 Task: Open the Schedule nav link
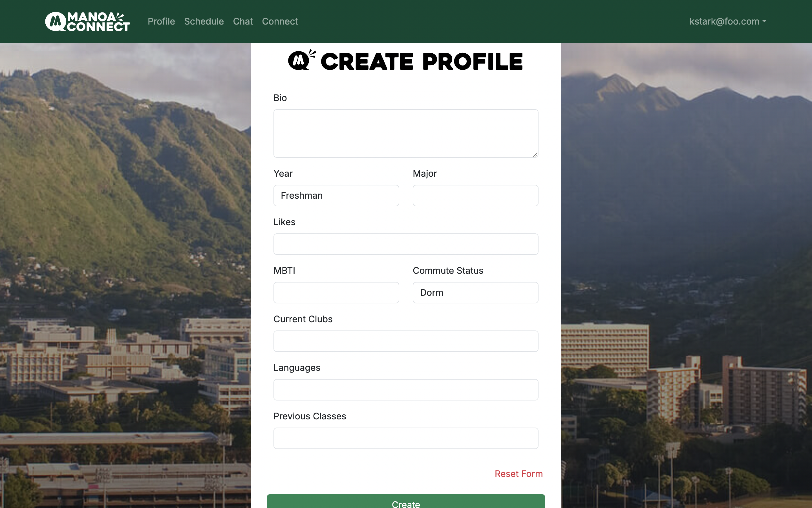click(x=204, y=21)
